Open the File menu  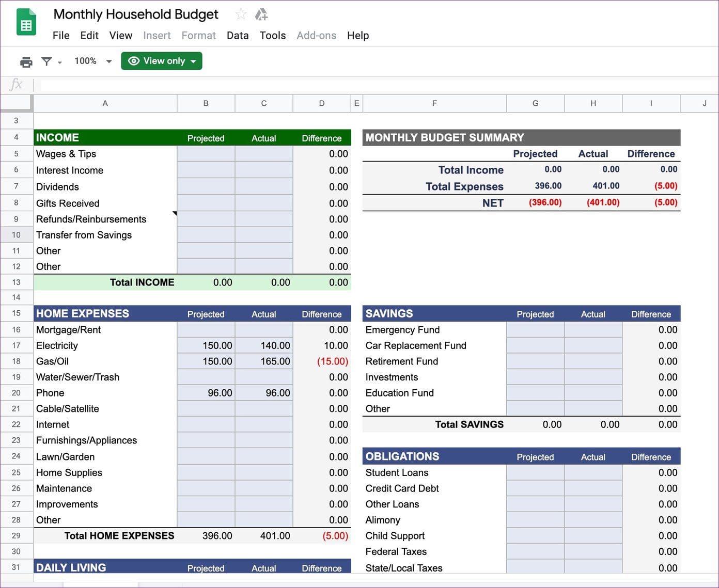click(61, 35)
